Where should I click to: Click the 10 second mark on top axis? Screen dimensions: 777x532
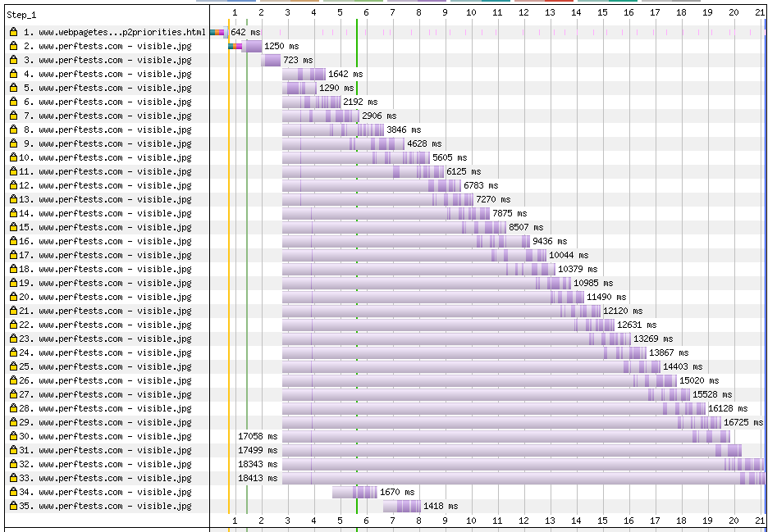471,13
